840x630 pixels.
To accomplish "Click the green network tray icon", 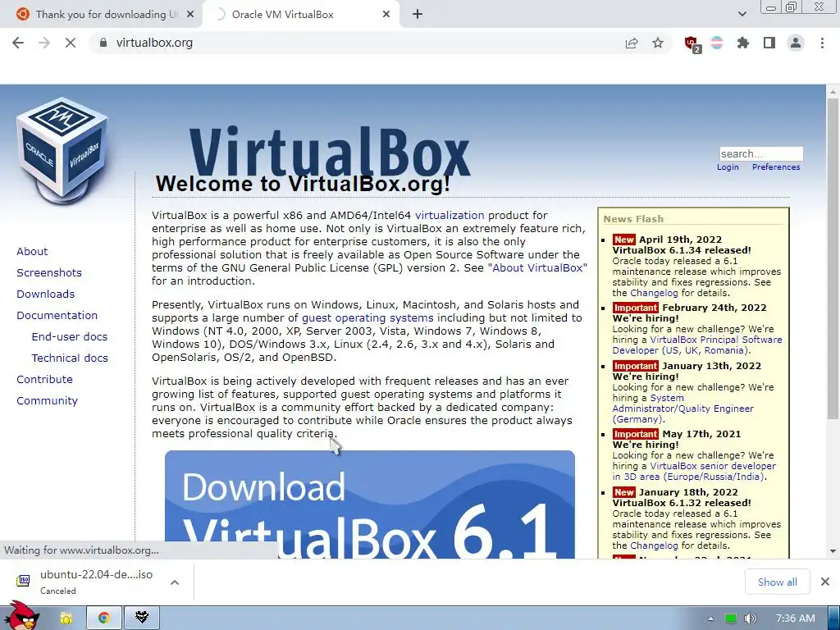I will pyautogui.click(x=730, y=619).
